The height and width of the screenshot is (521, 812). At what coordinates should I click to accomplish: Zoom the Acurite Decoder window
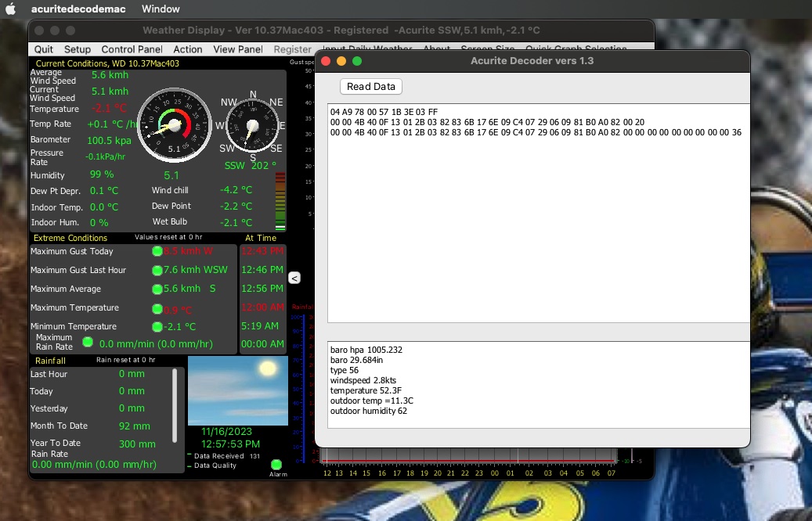(357, 61)
